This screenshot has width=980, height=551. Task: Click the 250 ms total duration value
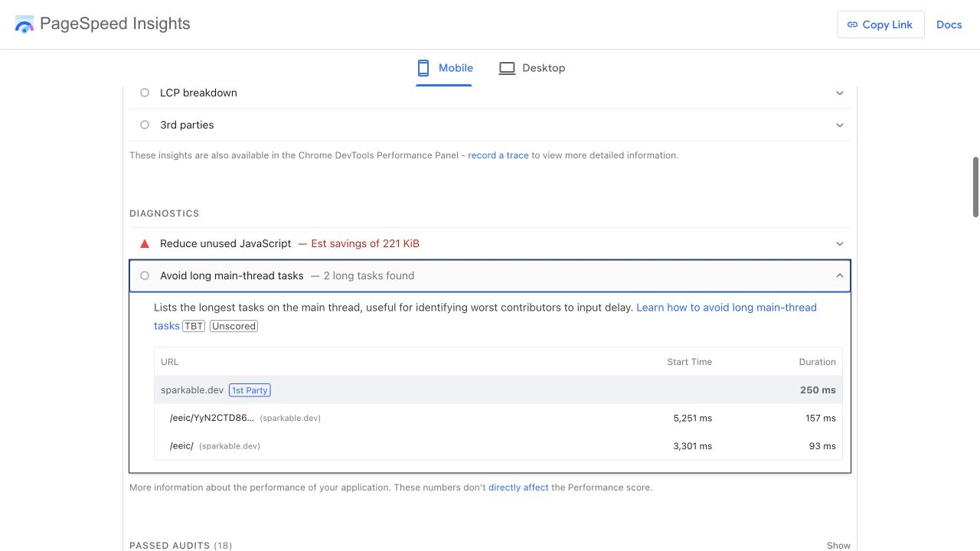[818, 390]
